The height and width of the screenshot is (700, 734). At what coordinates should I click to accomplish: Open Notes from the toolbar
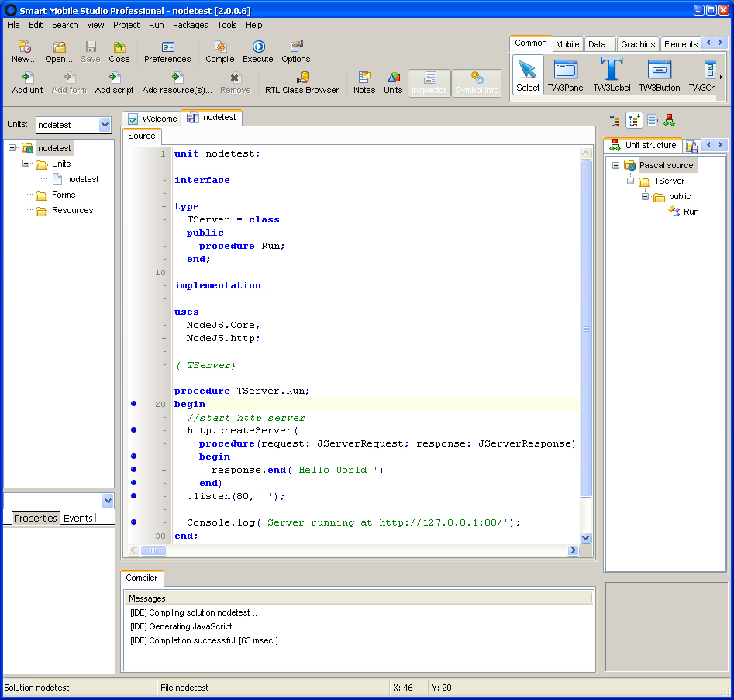[364, 78]
